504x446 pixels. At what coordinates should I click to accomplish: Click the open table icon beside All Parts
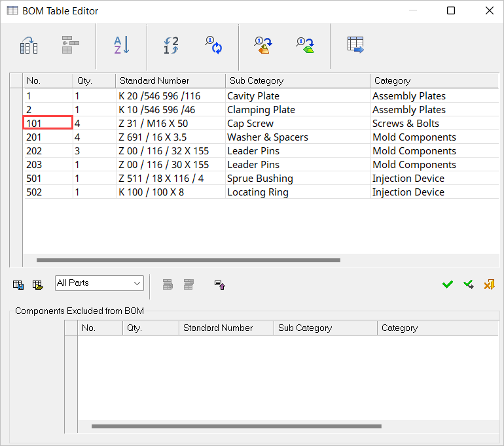(38, 284)
